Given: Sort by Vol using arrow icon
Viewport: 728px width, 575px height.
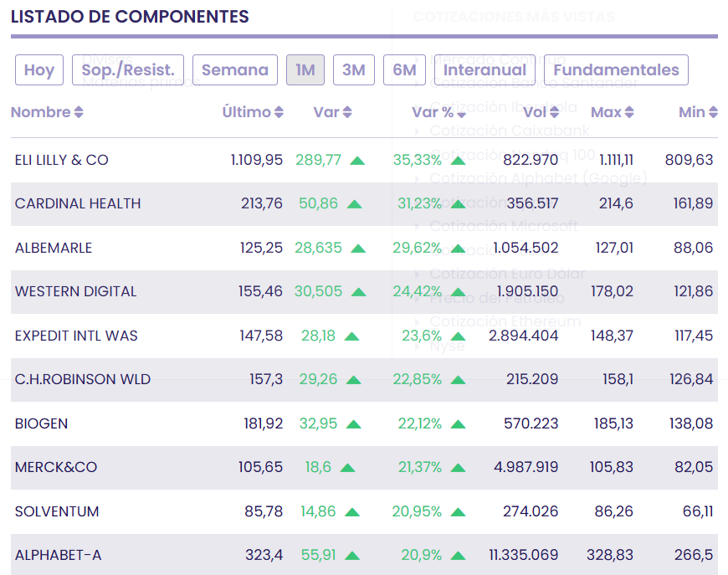Looking at the screenshot, I should (x=555, y=112).
